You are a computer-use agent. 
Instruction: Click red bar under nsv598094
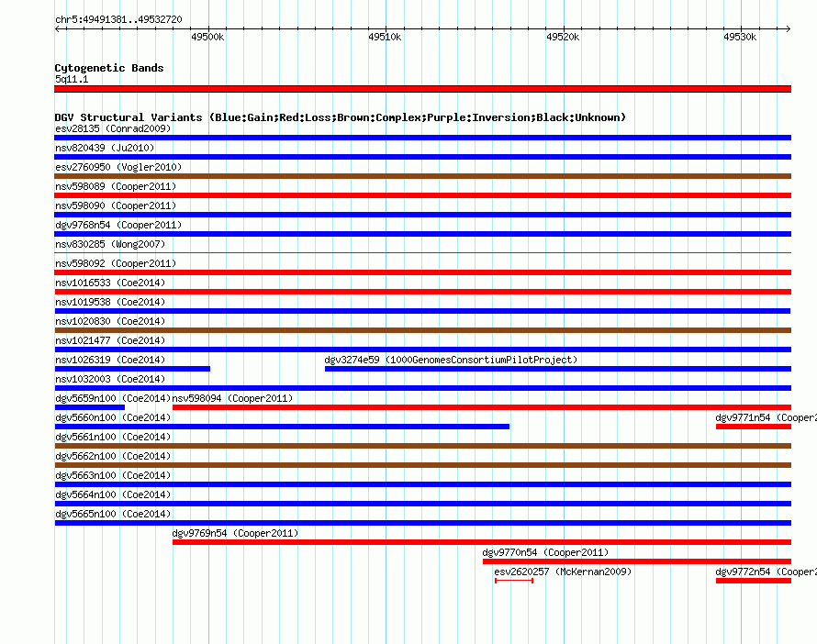[x=482, y=407]
